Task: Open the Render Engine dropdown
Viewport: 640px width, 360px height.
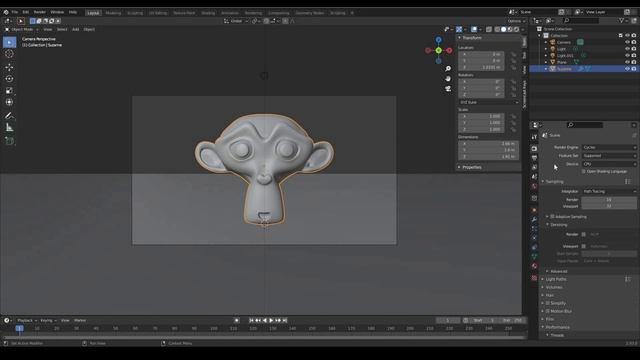Action: tap(609, 147)
